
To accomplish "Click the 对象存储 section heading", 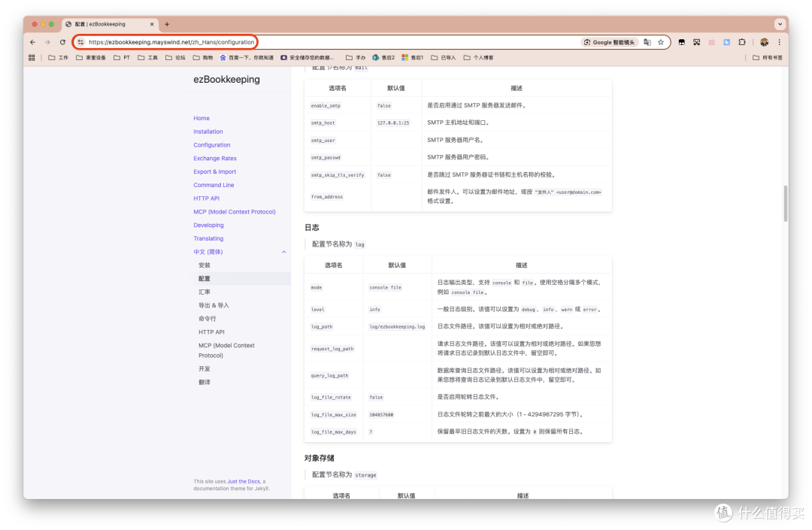I will click(320, 459).
